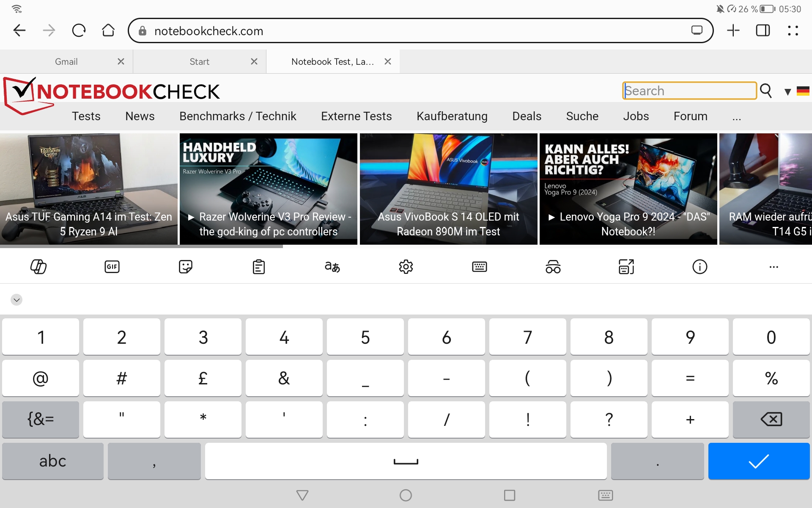Screen dimensions: 812x508
Task: Open keyboard settings gear
Action: click(406, 267)
